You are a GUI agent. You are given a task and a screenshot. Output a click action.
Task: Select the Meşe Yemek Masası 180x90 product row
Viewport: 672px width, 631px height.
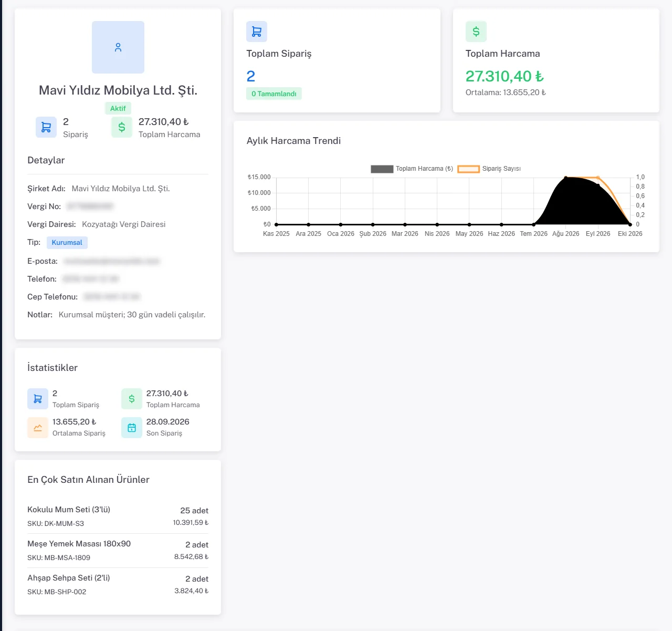(x=118, y=551)
